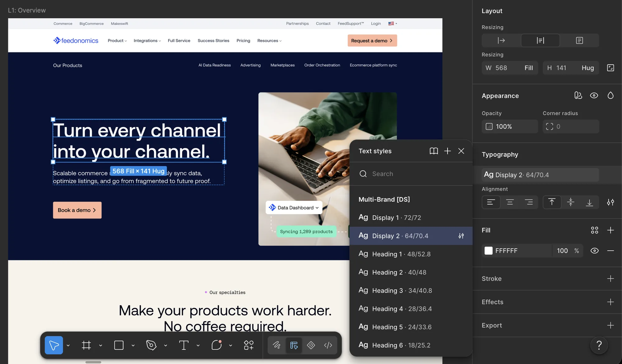Add an Effect with plus button

point(610,302)
